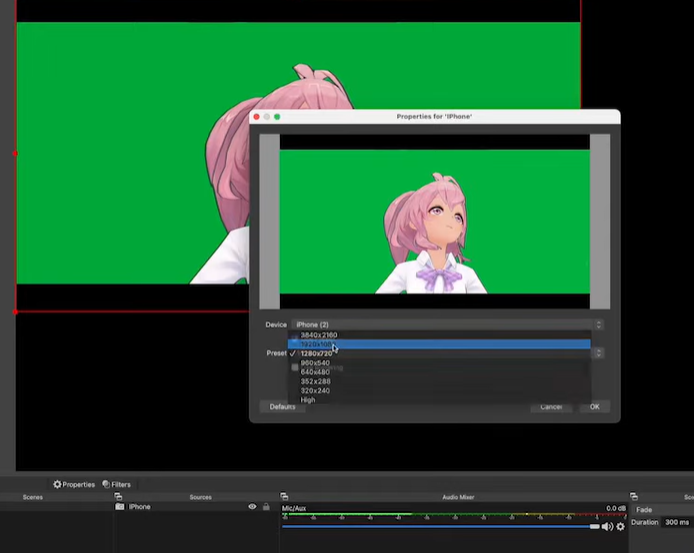Click the Audio Mixer panel header
The width and height of the screenshot is (694, 553).
(458, 497)
